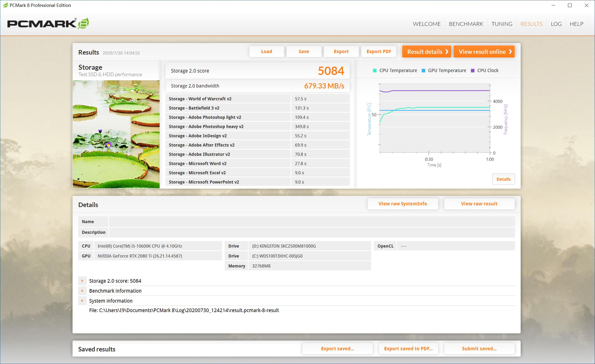Click the chart Details button
The width and height of the screenshot is (595, 364).
[503, 179]
